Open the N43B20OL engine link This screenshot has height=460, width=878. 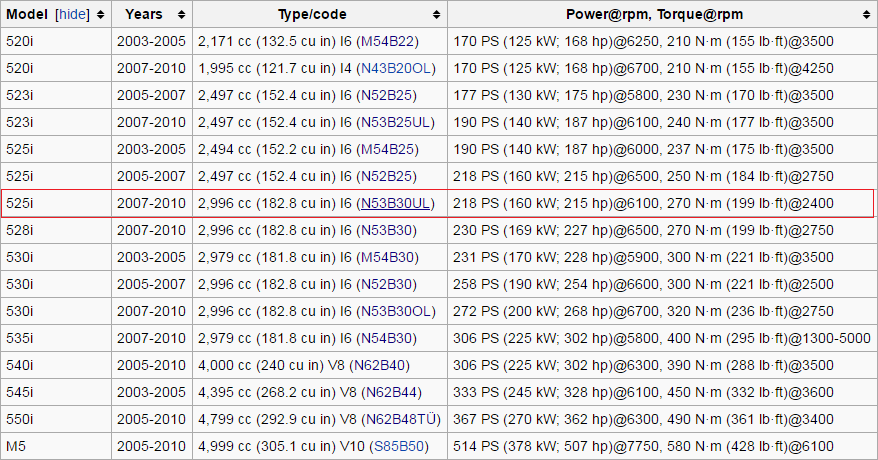pyautogui.click(x=396, y=68)
